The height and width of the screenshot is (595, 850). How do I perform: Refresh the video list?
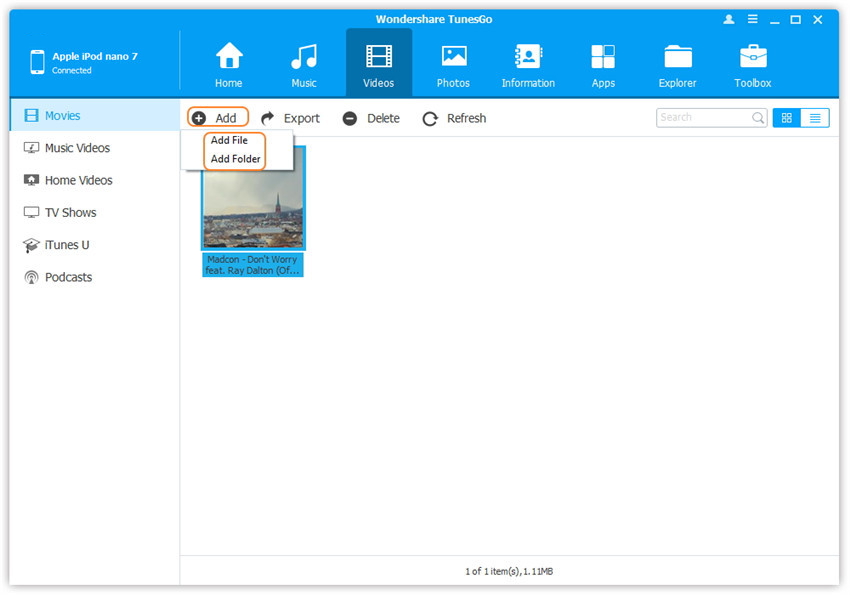point(454,118)
